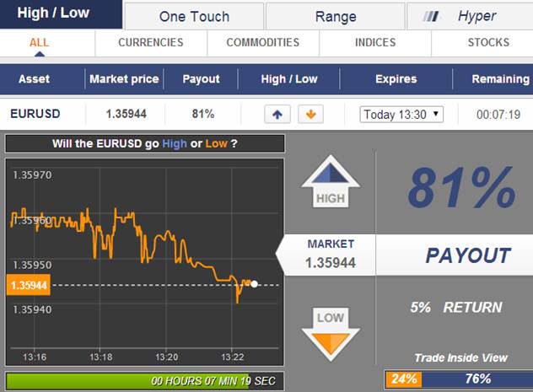Screen dimensions: 533x392
Task: Show Indices asset category
Action: 375,42
